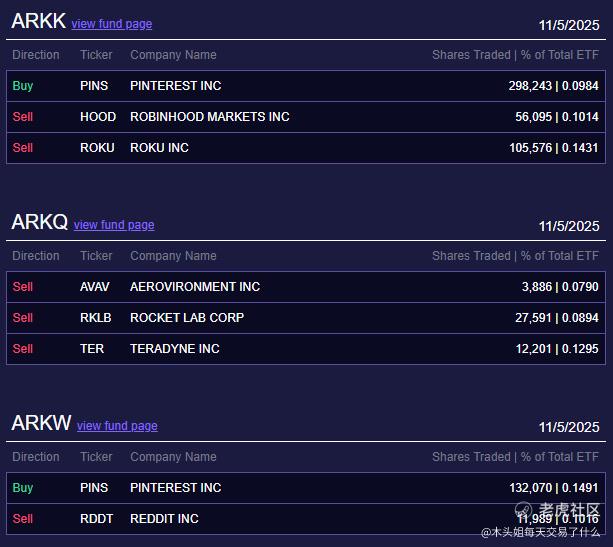Click the Sell label in AVAV row
This screenshot has height=547, width=613.
coord(23,287)
